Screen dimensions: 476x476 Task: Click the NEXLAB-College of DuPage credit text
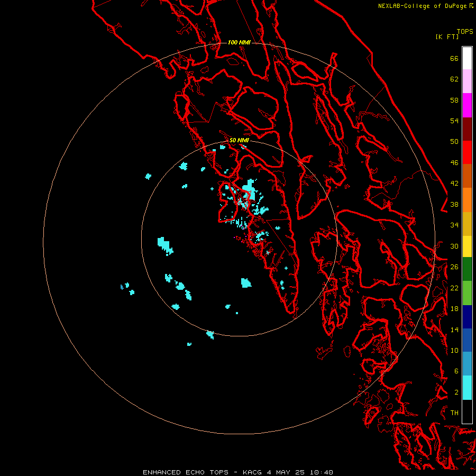423,6
